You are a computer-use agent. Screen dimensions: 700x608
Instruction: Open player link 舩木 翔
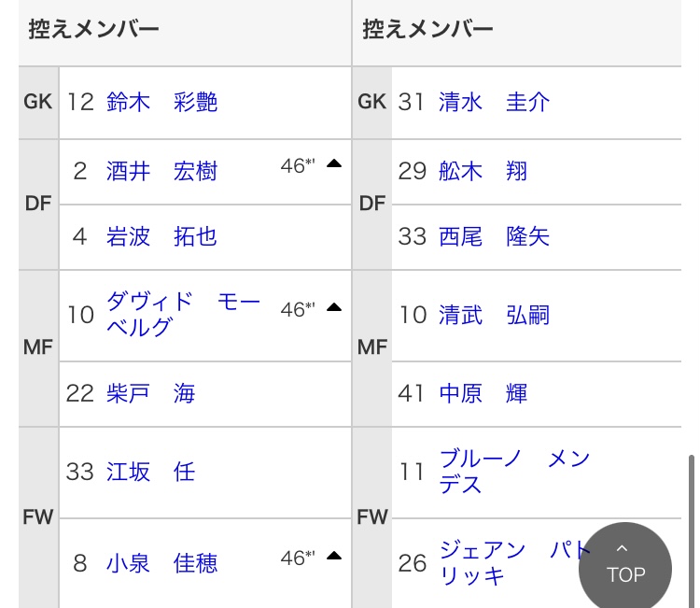pos(483,171)
